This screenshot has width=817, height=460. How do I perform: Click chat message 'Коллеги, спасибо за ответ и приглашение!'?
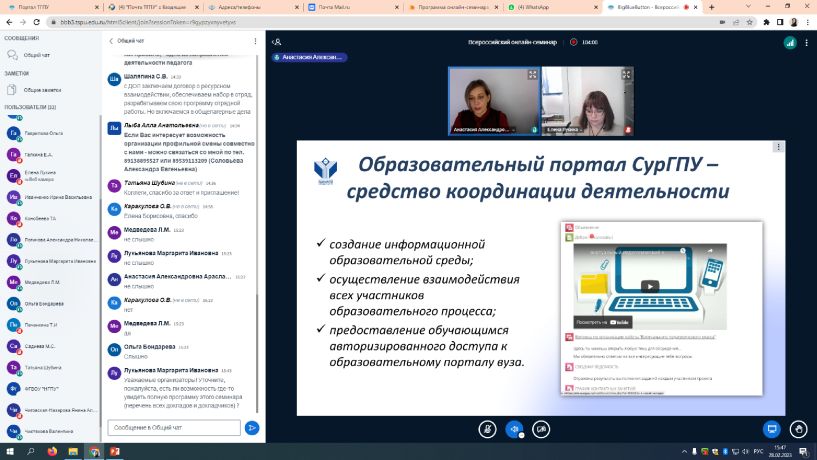pyautogui.click(x=181, y=193)
